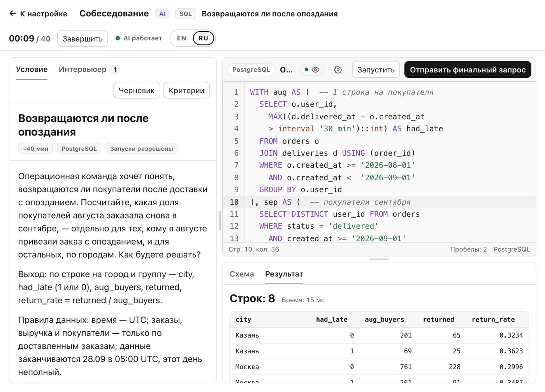
Task: Click the PostgreSQL dialect pill in editor
Action: [251, 70]
